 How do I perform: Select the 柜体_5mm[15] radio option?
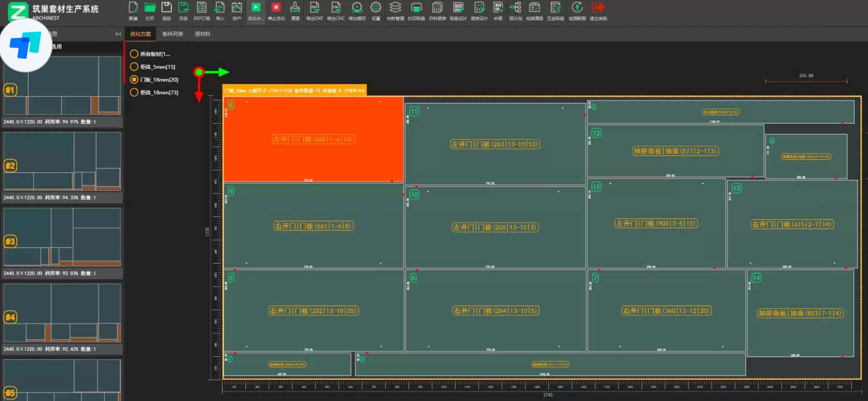[x=134, y=67]
